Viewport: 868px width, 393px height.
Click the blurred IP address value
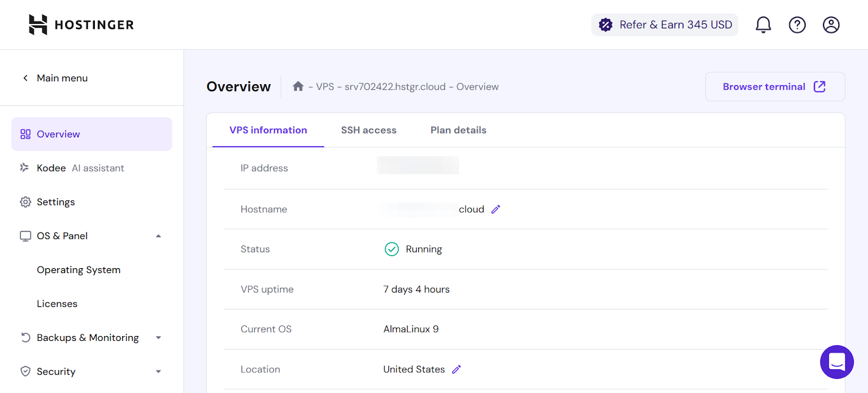click(418, 166)
